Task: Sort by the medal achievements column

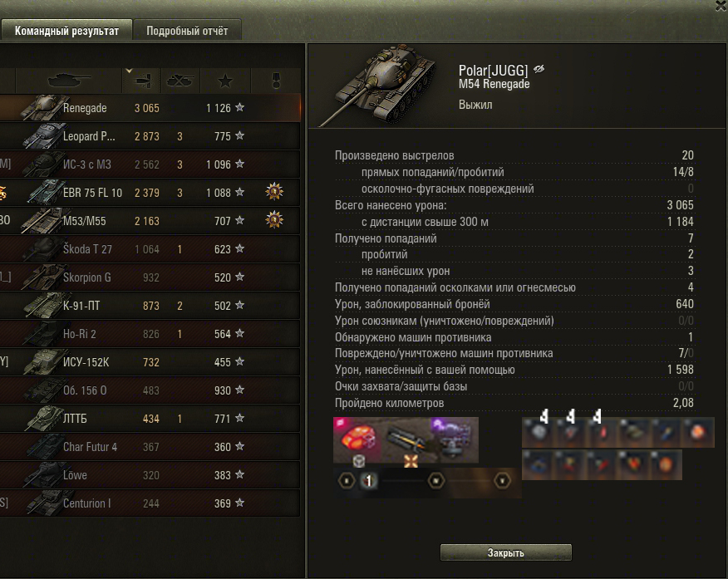Action: coord(276,81)
